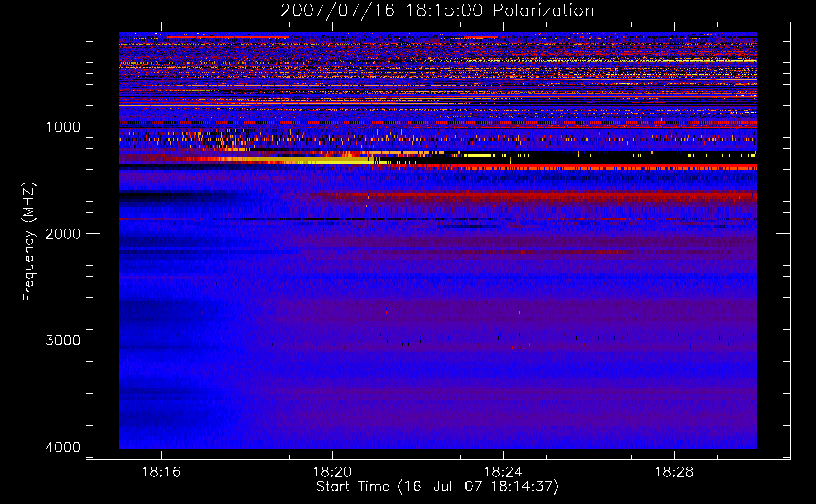Click the broad red band near 1650 MHz
Screen dimensions: 816x504
[x=535, y=196]
